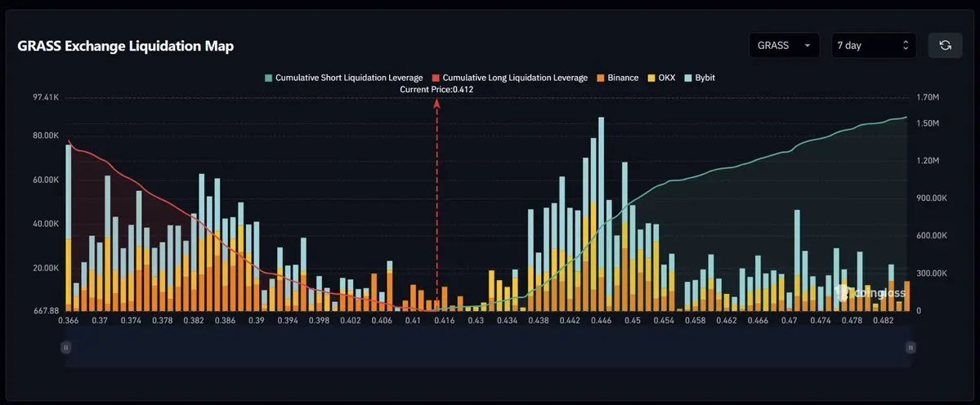Click the 0.378 x-axis price label

(x=163, y=320)
